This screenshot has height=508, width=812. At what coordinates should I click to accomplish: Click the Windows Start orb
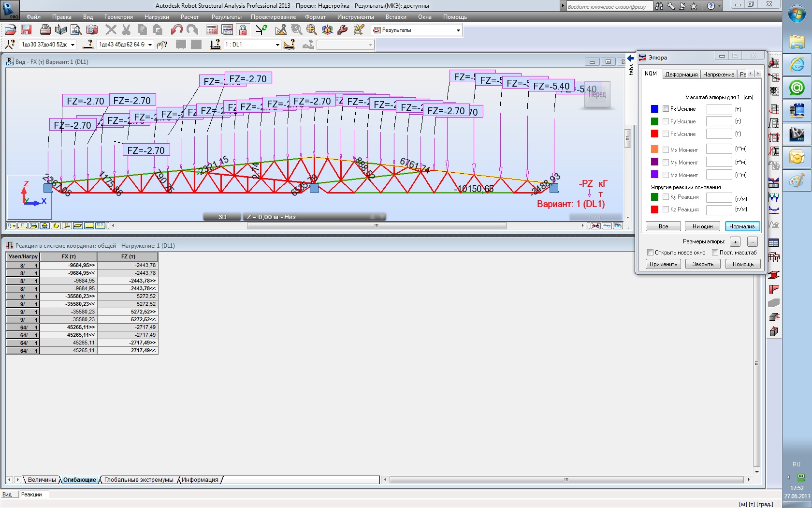coord(797,14)
